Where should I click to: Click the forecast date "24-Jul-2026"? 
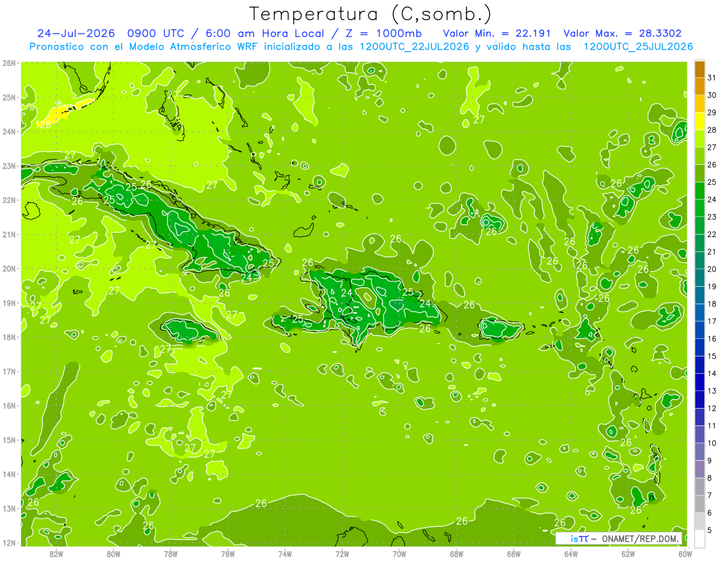(x=76, y=33)
